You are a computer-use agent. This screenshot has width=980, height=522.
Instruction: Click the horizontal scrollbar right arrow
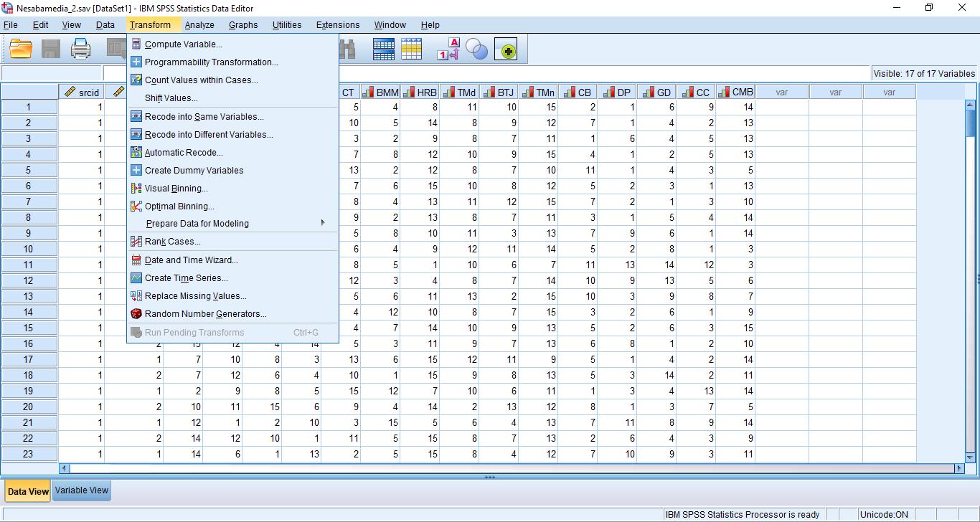coord(959,468)
